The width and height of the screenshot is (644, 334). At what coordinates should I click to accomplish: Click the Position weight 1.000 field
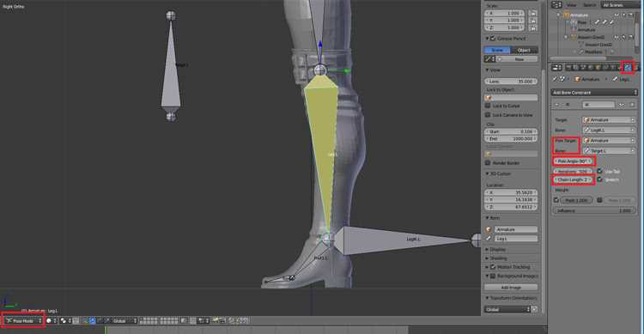click(x=577, y=200)
